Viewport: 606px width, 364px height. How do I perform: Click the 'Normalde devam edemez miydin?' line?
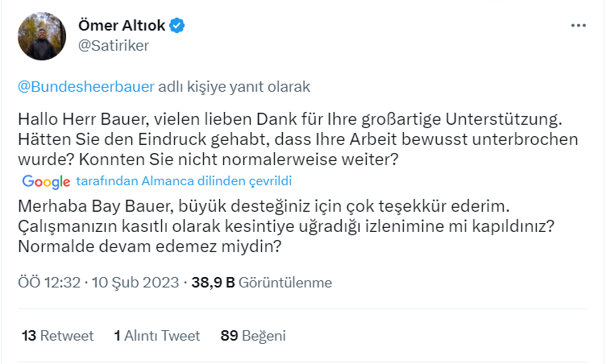(149, 246)
